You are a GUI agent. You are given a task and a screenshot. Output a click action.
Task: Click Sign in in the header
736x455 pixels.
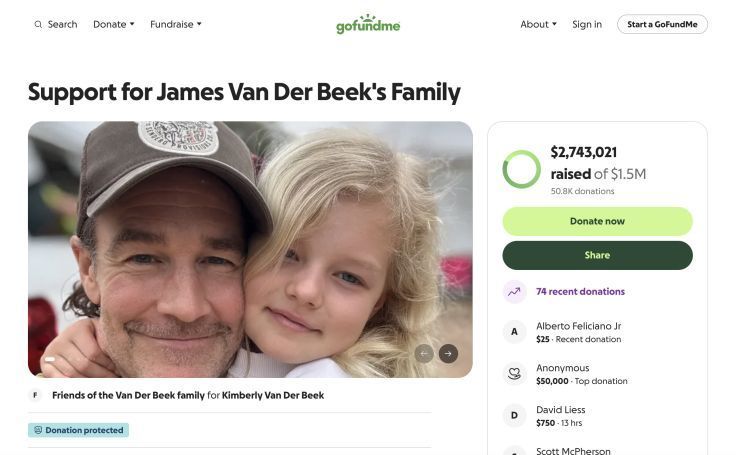click(587, 24)
